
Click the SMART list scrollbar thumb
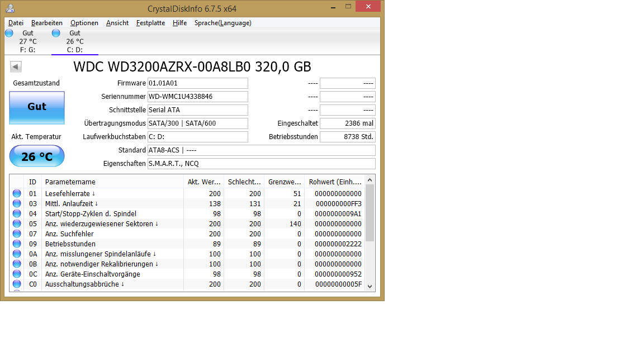pyautogui.click(x=370, y=213)
